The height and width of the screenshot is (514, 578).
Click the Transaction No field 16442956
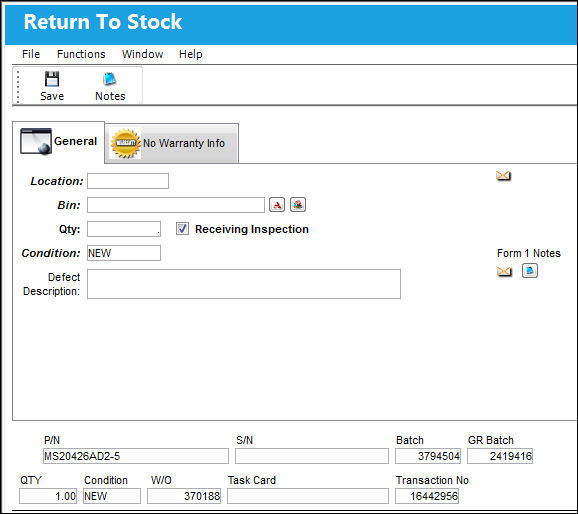[427, 496]
